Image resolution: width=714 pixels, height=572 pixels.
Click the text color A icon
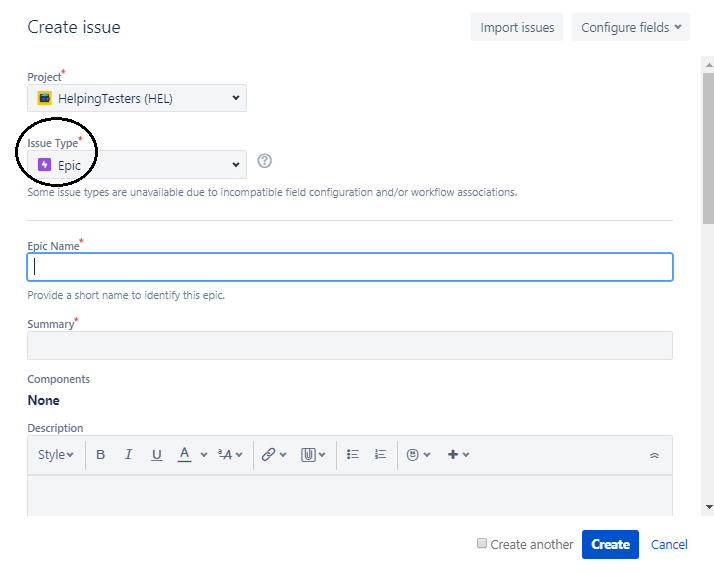point(184,454)
